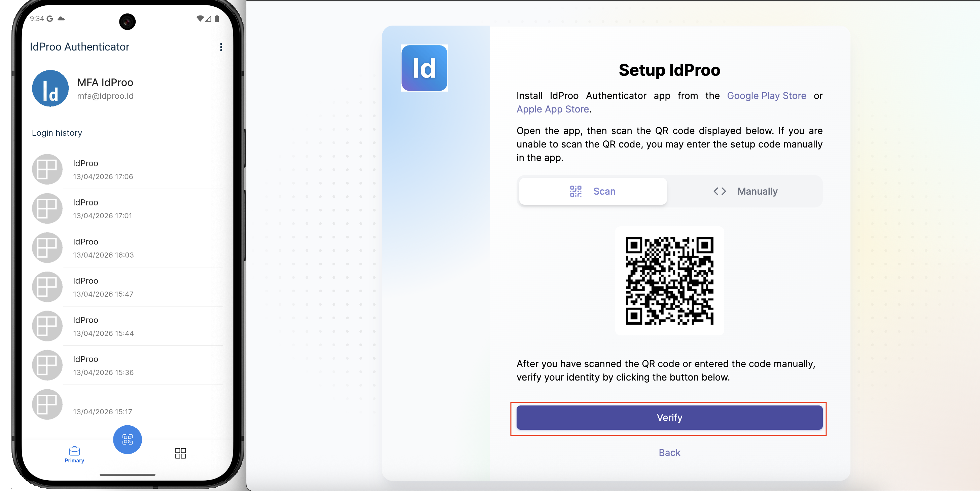Open login entry IdProo 13/04/2026 15:44
The image size is (980, 491).
128,326
